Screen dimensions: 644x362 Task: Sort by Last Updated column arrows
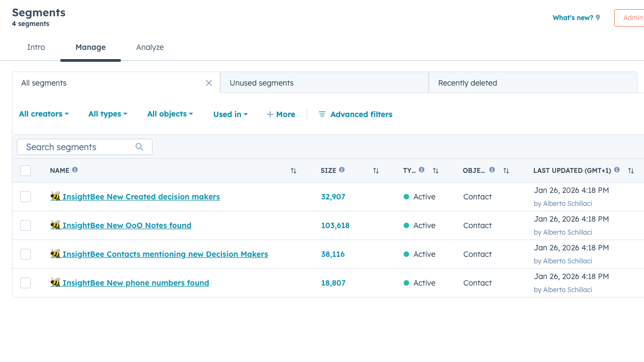click(x=631, y=171)
